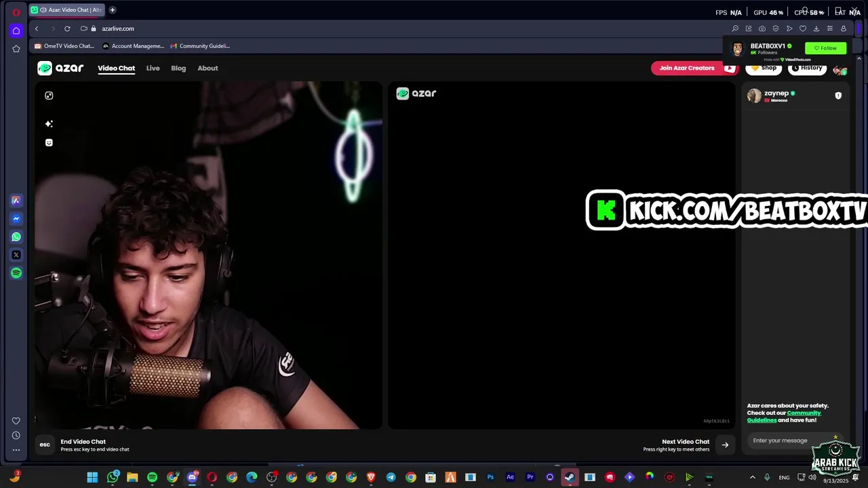Image resolution: width=868 pixels, height=488 pixels.
Task: Select the Video Chat nav tab
Action: coord(116,68)
